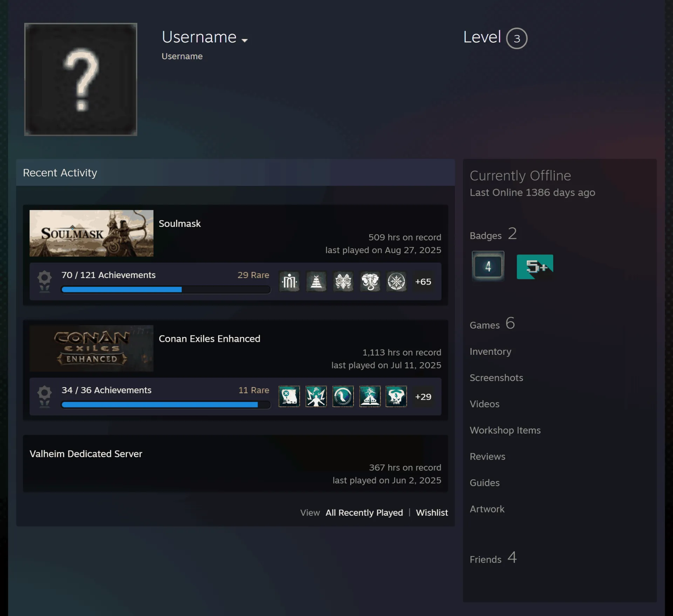Open the Soulmask game banner
Viewport: 673px width, 616px height.
(x=91, y=233)
